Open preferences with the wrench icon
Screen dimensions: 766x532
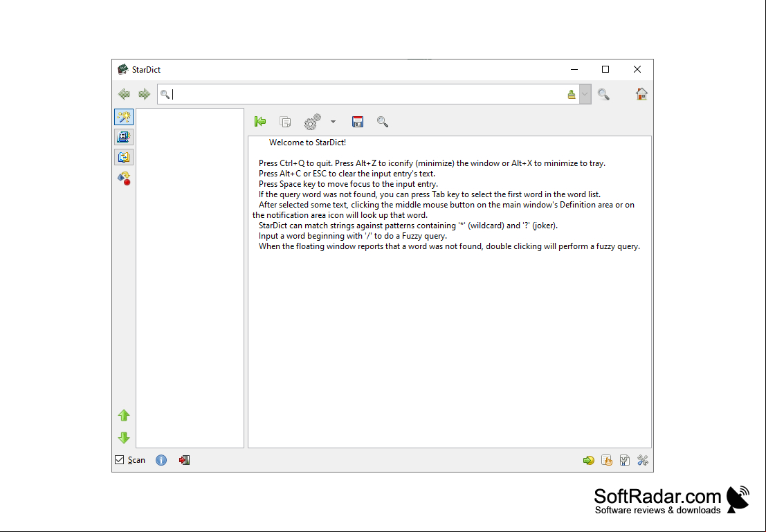click(x=643, y=460)
